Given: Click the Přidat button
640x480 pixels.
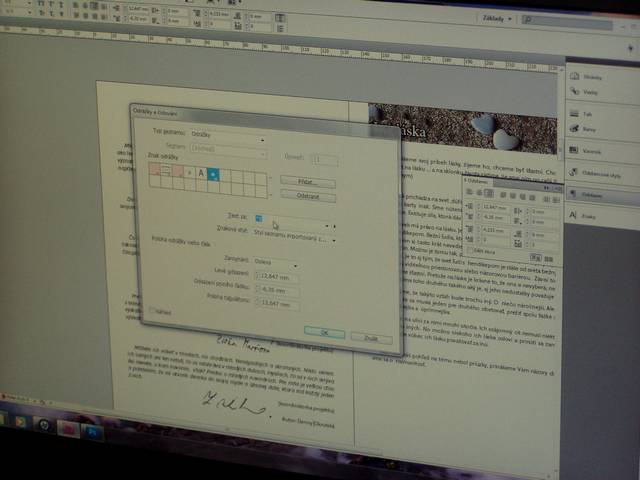Looking at the screenshot, I should point(308,182).
